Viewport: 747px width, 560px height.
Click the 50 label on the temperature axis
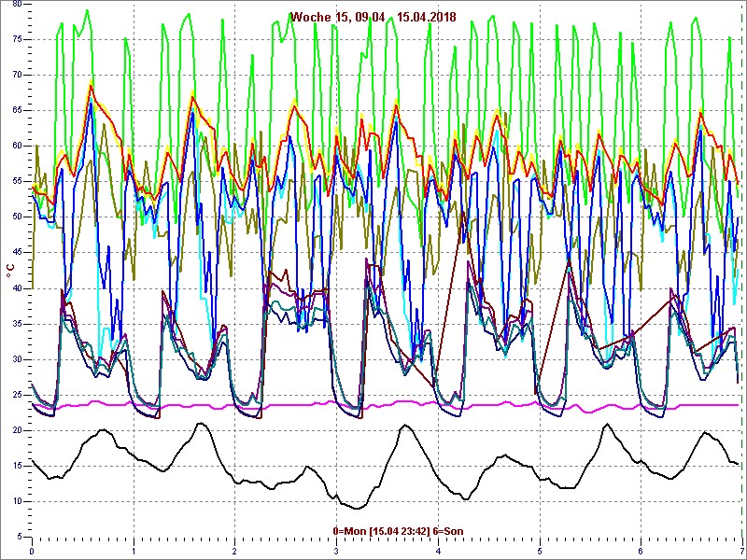point(17,217)
